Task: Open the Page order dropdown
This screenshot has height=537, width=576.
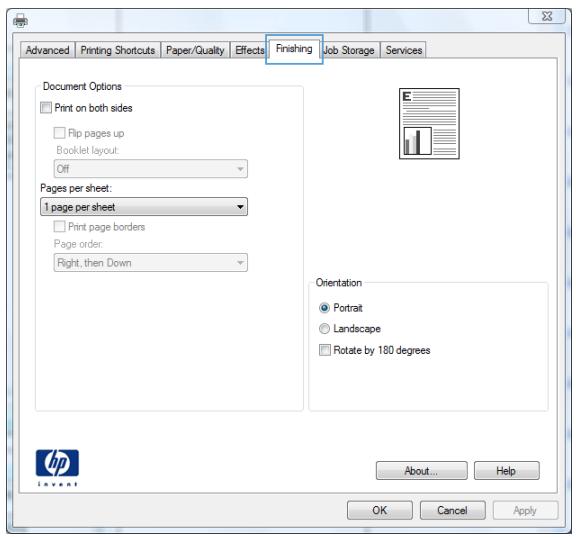Action: click(x=151, y=263)
